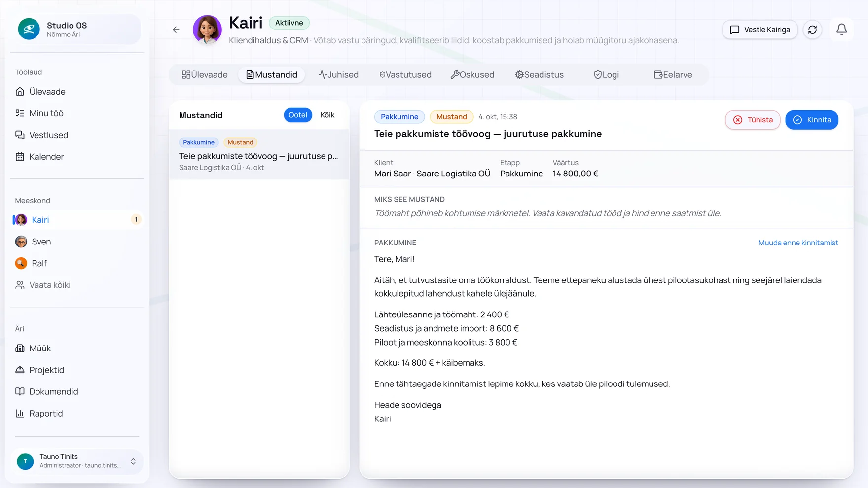Select Kairi in the Meeskond list
This screenshot has height=488, width=868.
77,220
